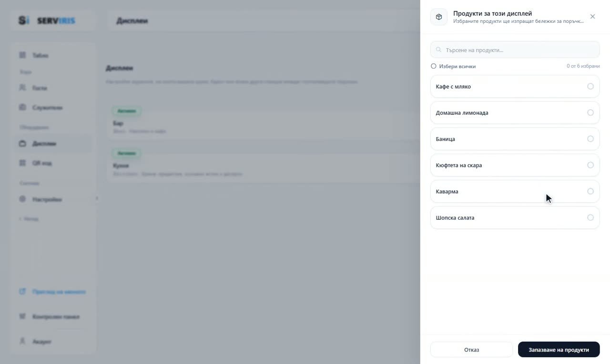This screenshot has width=610, height=364.
Task: Click the Табло grid icon in sidebar
Action: point(22,55)
